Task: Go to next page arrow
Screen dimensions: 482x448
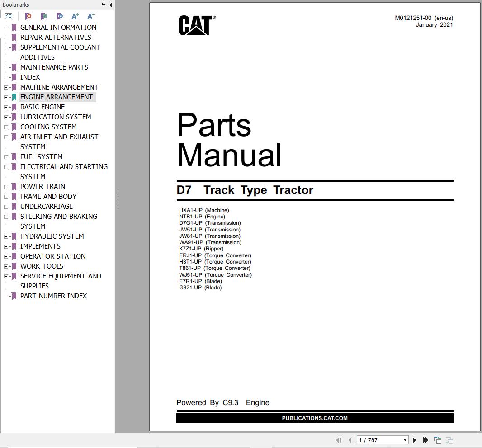Action: [x=414, y=440]
